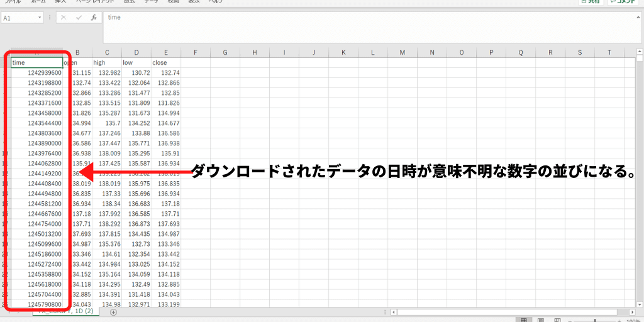Select the cell with timestamp 1242939600
The height and width of the screenshot is (322, 644).
(x=37, y=73)
